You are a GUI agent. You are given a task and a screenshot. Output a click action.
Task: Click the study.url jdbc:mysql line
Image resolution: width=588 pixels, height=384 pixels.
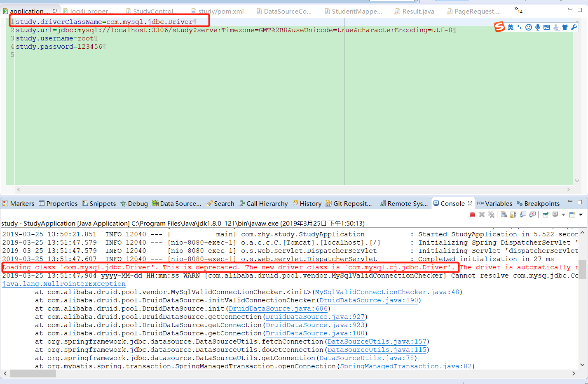pos(236,30)
